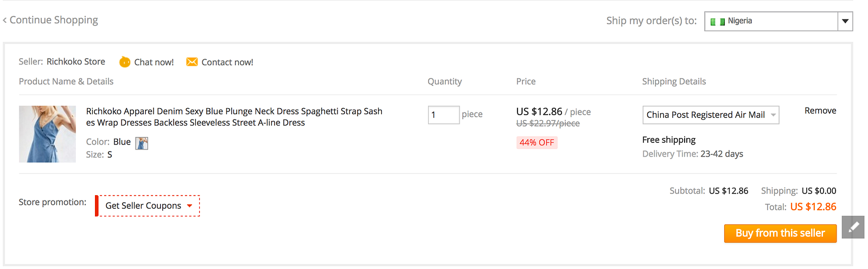Image resolution: width=868 pixels, height=269 pixels.
Task: Click the Chat now smiley icon
Action: (x=125, y=62)
